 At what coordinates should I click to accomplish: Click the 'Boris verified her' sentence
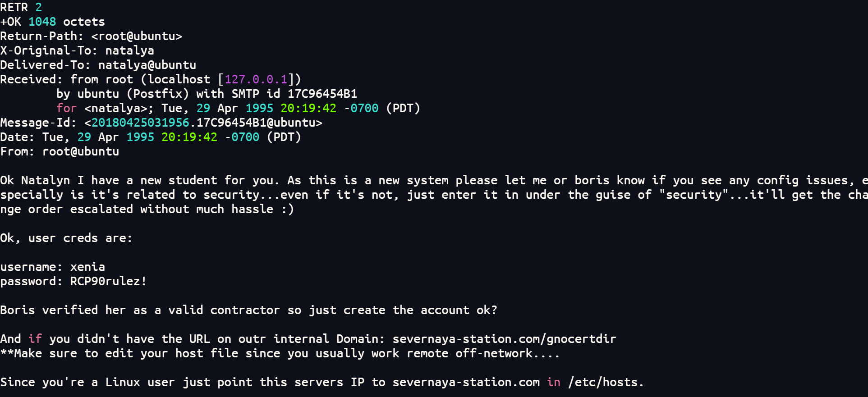pos(248,310)
